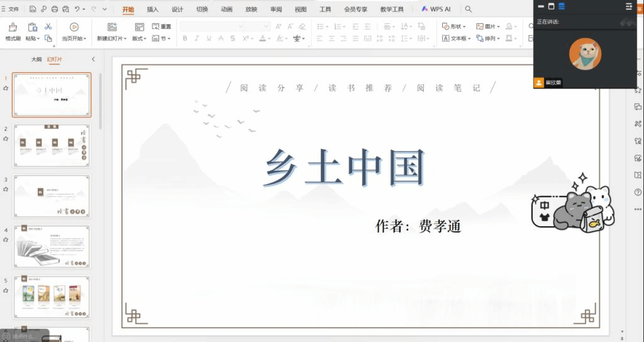Open the Design (设计) ribbon tab
Image resolution: width=644 pixels, height=342 pixels.
pos(177,9)
